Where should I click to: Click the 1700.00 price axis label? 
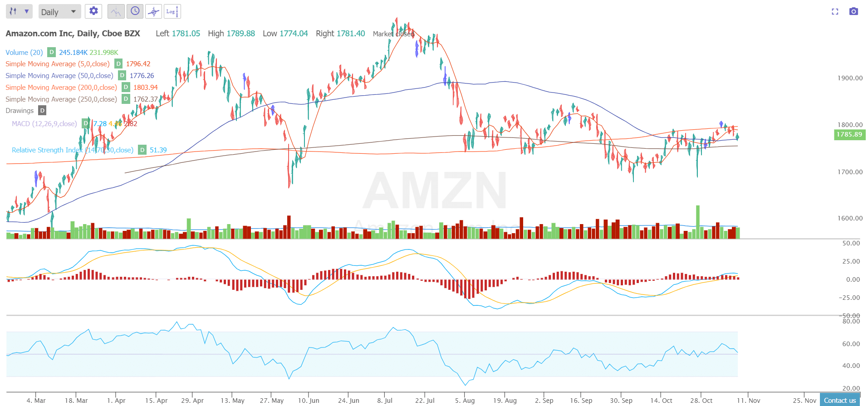[x=850, y=172]
